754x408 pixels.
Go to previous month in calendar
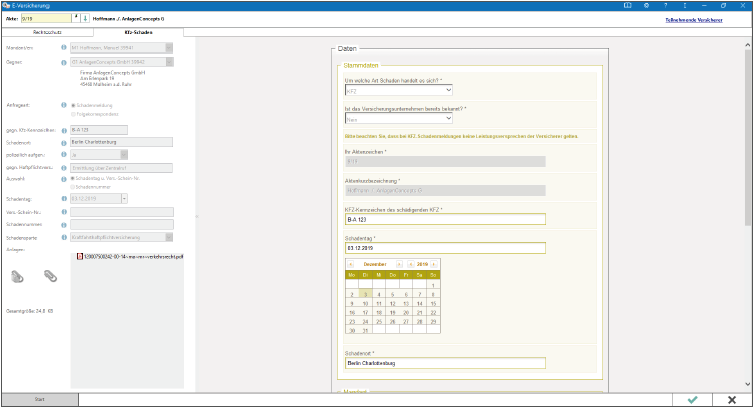[351, 264]
